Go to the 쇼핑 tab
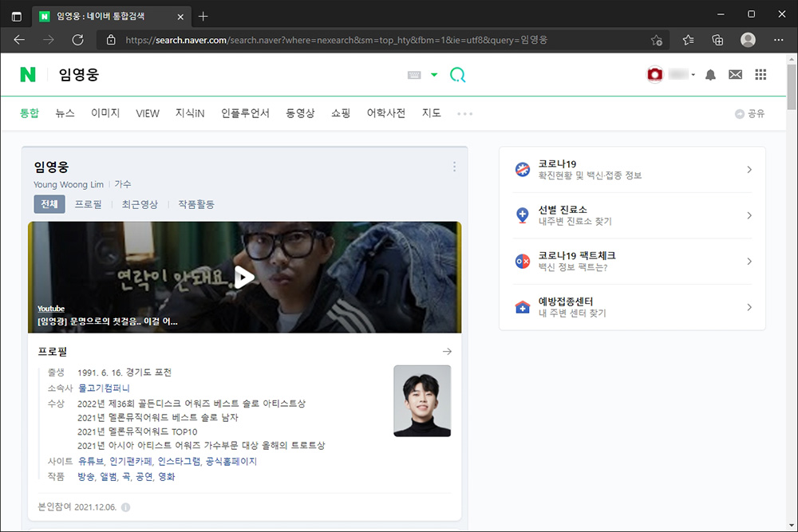 (x=341, y=113)
